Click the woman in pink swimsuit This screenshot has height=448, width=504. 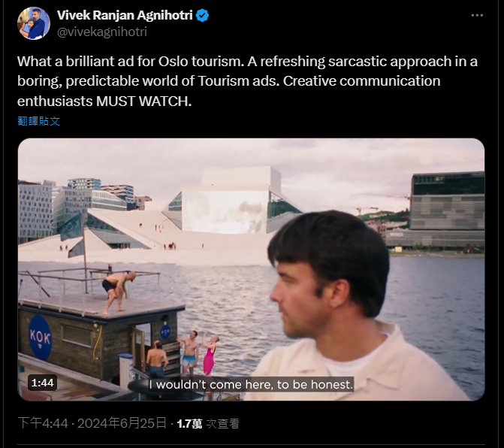[210, 356]
